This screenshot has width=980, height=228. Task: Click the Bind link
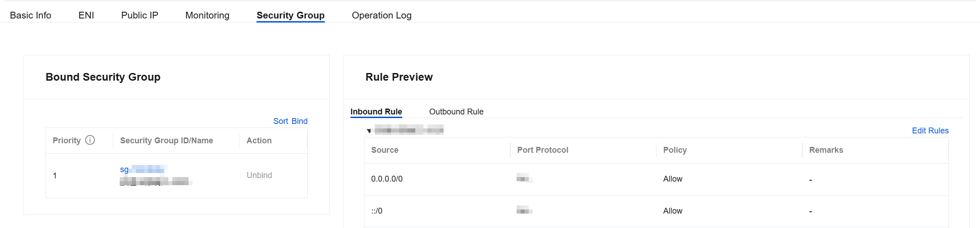pos(300,121)
